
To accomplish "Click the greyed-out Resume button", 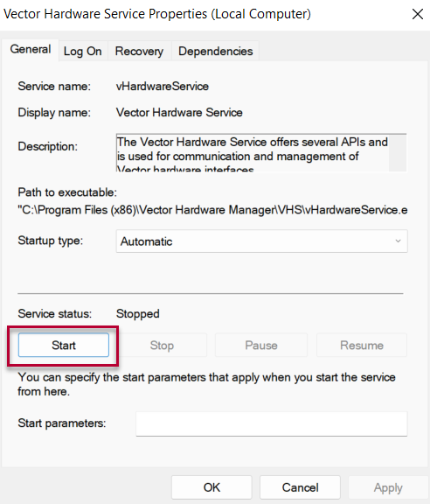I will tap(362, 346).
